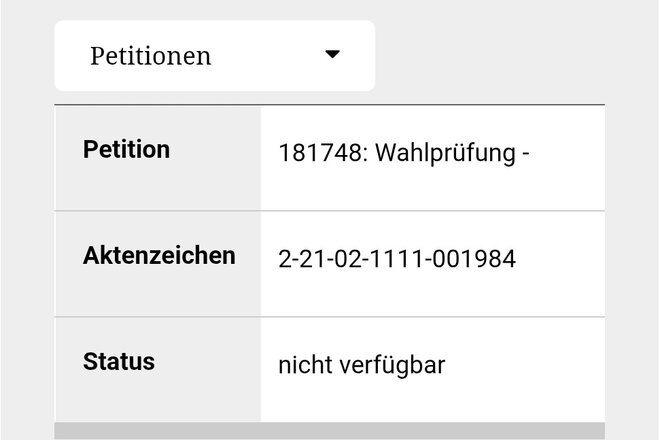Click the Status row header
Viewport: 660px width, 440px height.
119,361
